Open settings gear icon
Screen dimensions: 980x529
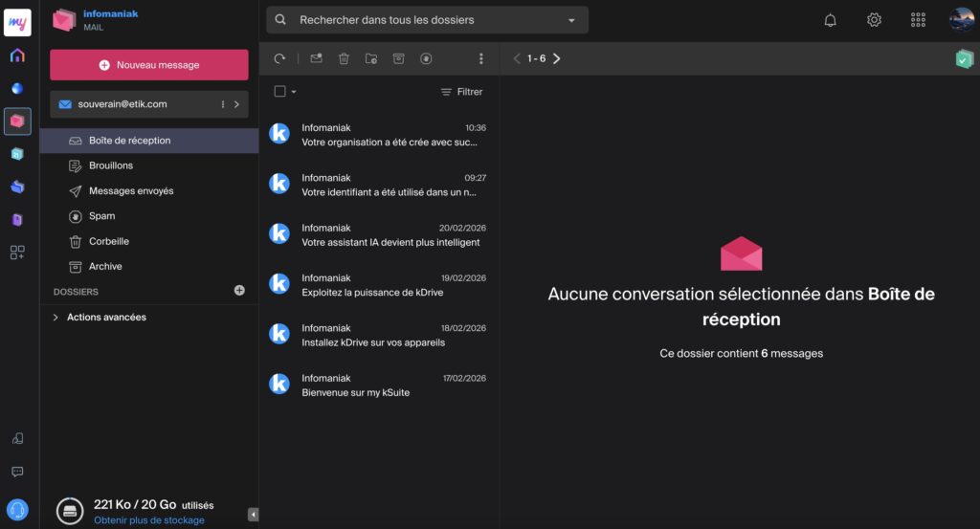(874, 20)
